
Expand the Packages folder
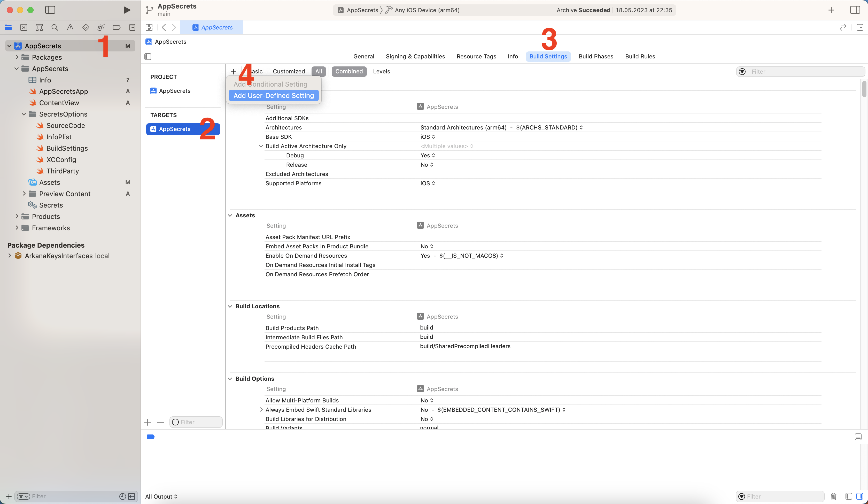(x=17, y=57)
